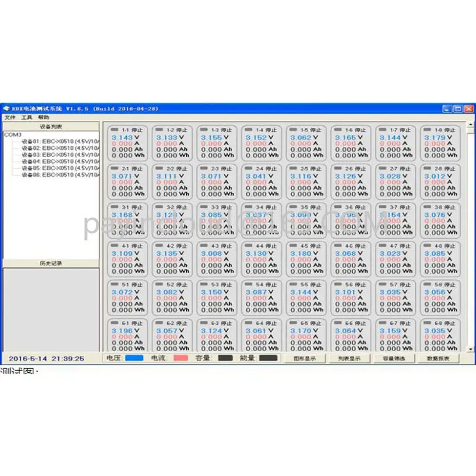Click the 0.000 Wh value in channel 1-4
This screenshot has height=476, width=476.
click(262, 155)
